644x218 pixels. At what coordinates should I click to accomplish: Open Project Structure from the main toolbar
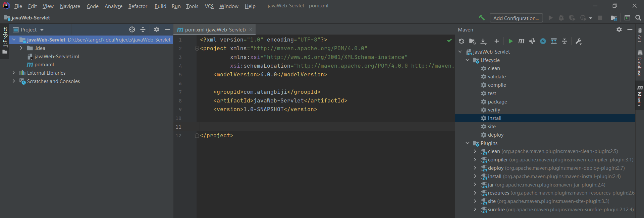[614, 18]
